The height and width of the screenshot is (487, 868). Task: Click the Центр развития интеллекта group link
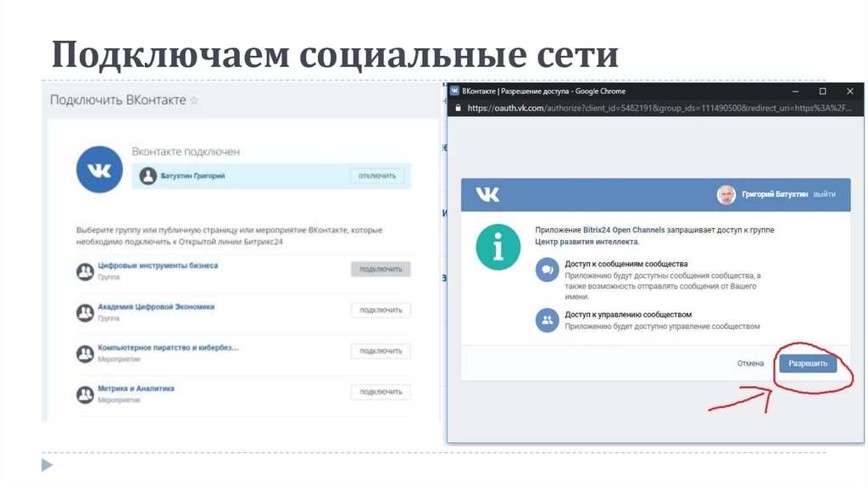[587, 242]
